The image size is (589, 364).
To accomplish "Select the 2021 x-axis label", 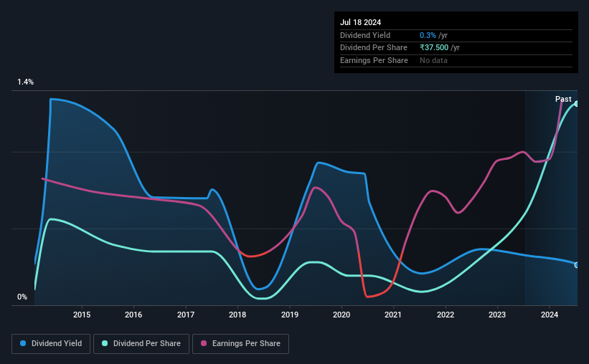I will 393,315.
